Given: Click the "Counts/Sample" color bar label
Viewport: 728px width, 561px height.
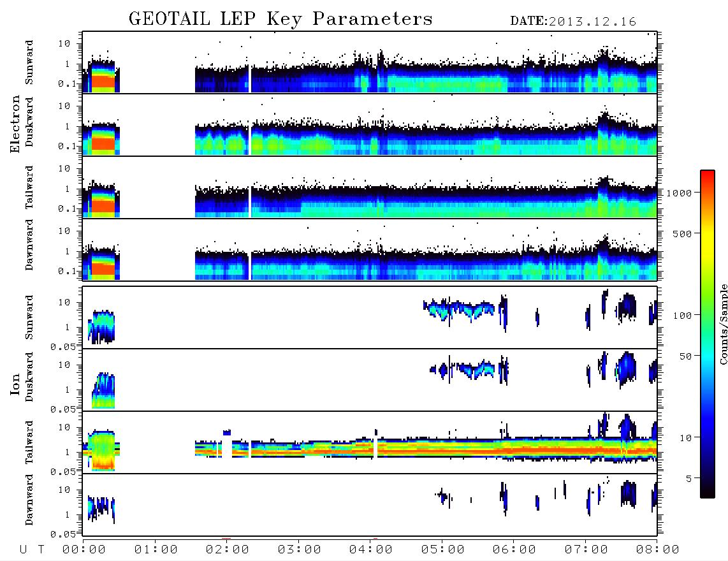Looking at the screenshot, I should [723, 324].
